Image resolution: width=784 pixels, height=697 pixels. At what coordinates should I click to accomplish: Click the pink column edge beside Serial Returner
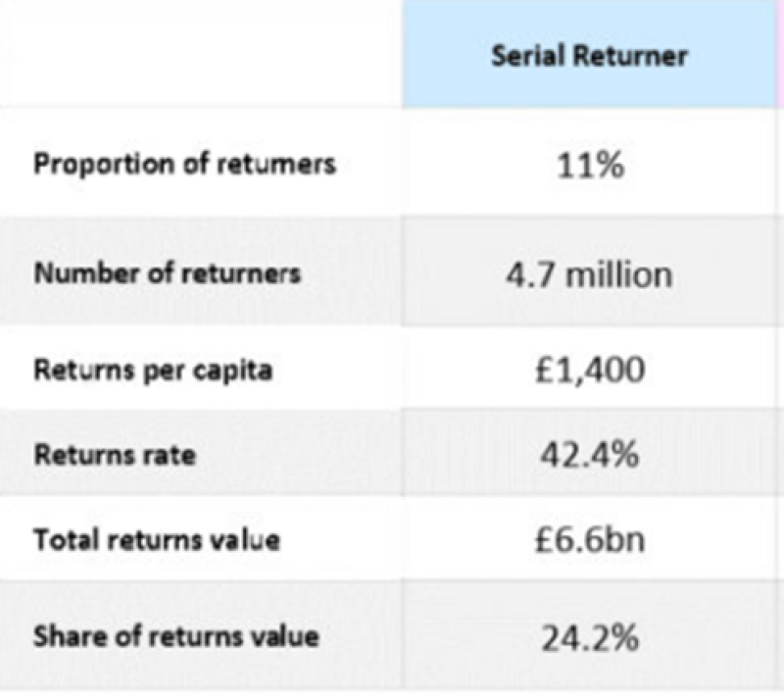pyautogui.click(x=779, y=56)
